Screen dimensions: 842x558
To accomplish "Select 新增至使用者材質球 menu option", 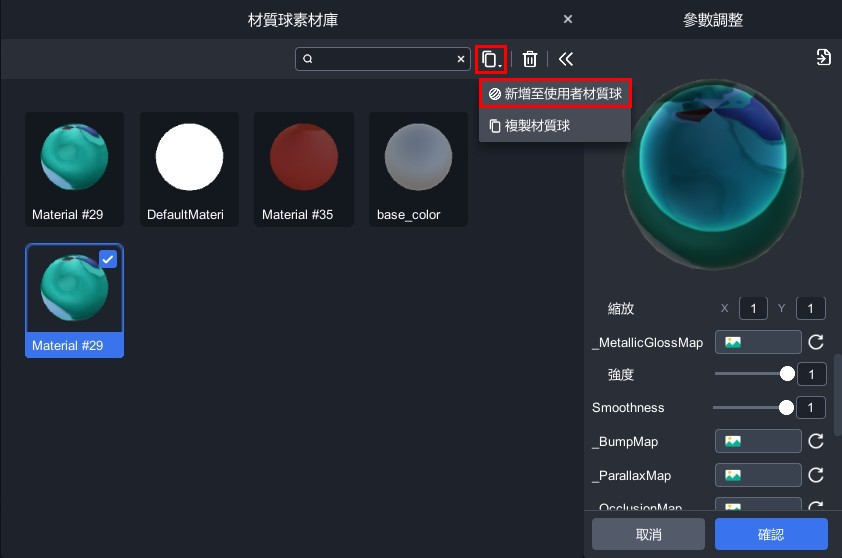I will (x=555, y=94).
